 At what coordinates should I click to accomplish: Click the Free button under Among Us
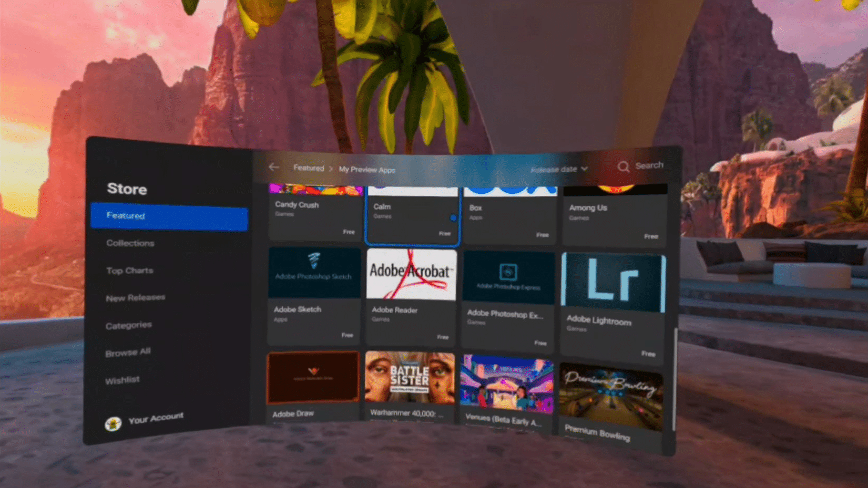coord(651,236)
